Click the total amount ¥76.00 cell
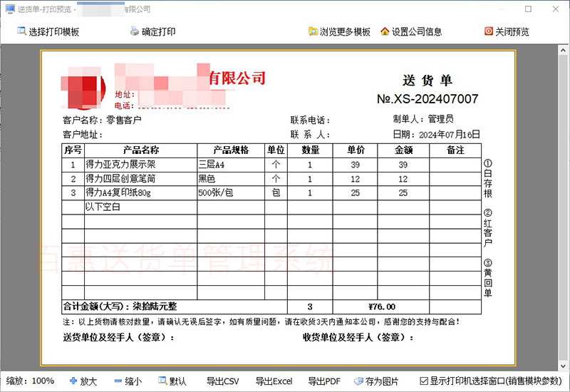This screenshot has width=570, height=392. click(381, 306)
